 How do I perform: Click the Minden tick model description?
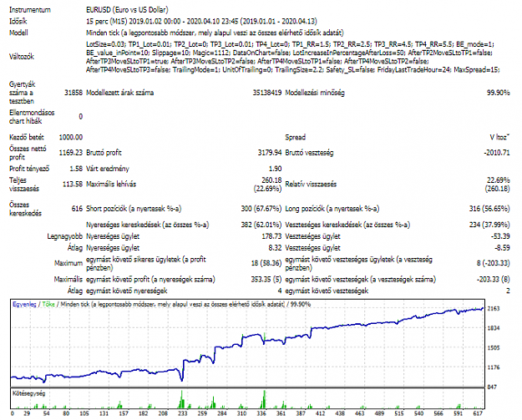[215, 33]
